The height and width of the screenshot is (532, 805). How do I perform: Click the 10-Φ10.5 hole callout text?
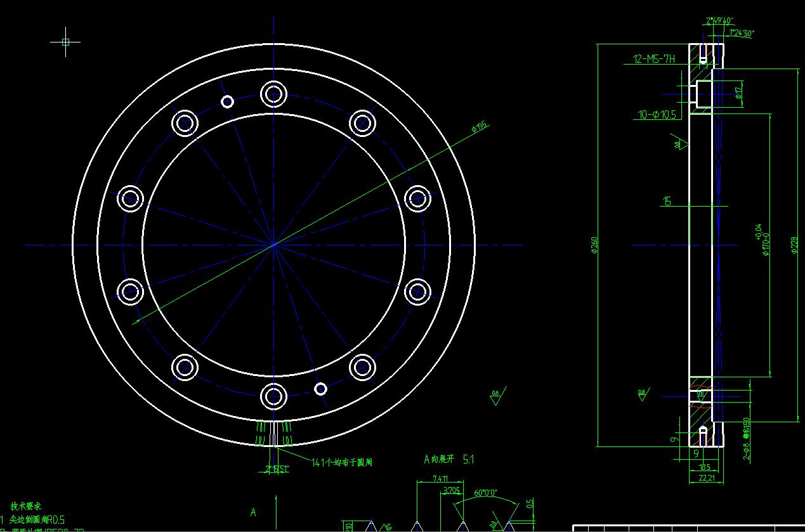(x=657, y=115)
